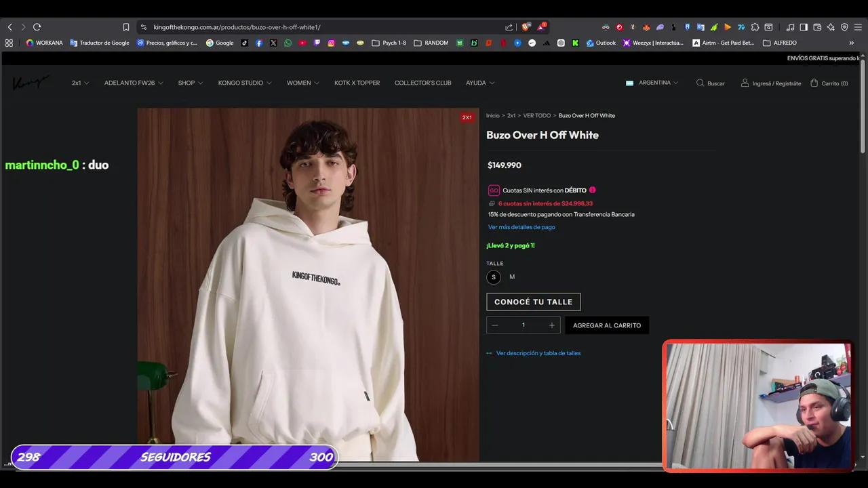The image size is (868, 488).
Task: Open the Facebook bookmark
Action: point(259,43)
